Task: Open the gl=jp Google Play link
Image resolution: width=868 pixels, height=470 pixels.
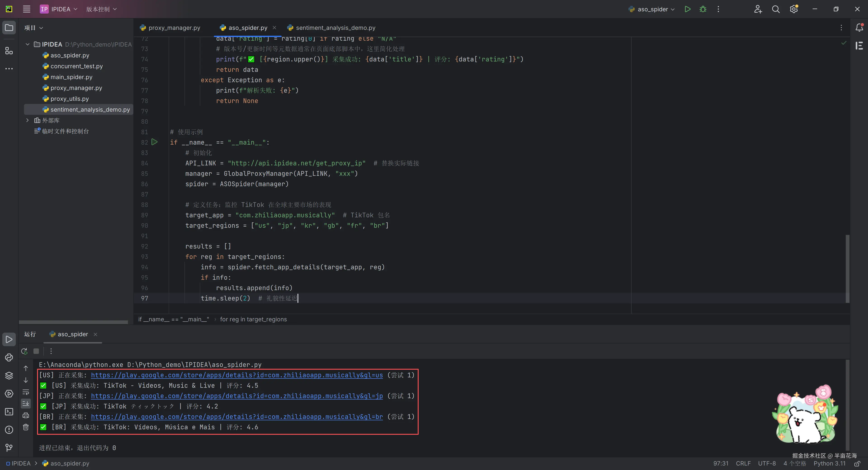Action: (236, 396)
